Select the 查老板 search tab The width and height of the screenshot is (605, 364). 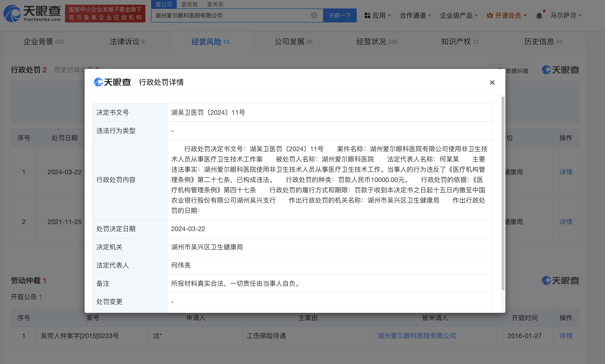click(x=189, y=4)
